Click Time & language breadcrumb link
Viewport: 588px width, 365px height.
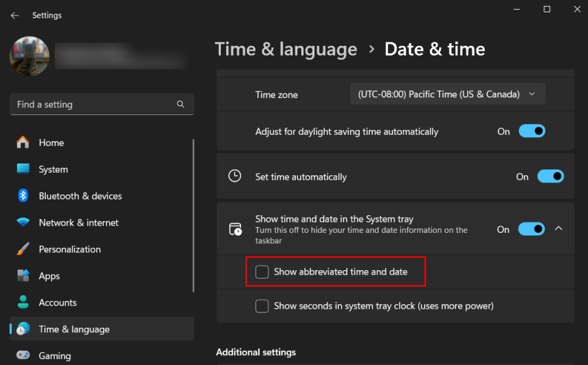[x=286, y=49]
